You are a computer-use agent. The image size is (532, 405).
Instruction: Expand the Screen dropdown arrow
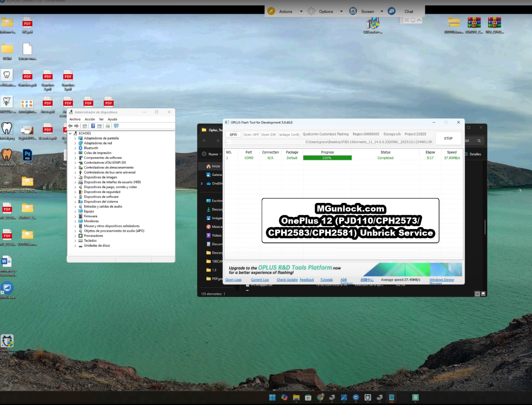click(x=382, y=11)
